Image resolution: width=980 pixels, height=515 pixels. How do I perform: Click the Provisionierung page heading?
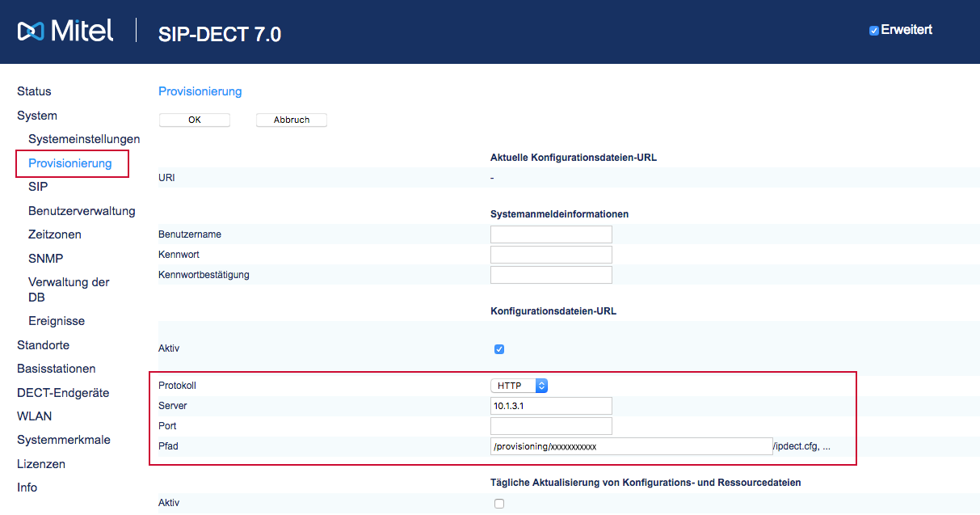(x=200, y=91)
